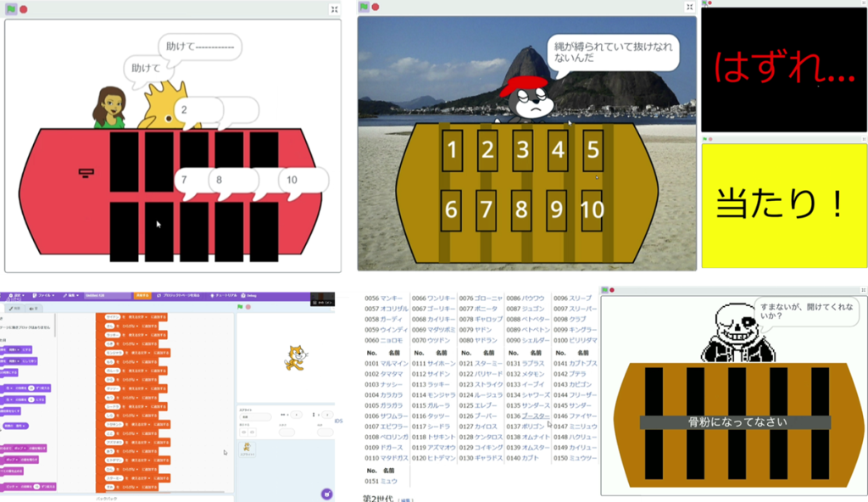Click the green flag above the はずれ stage

704,3
